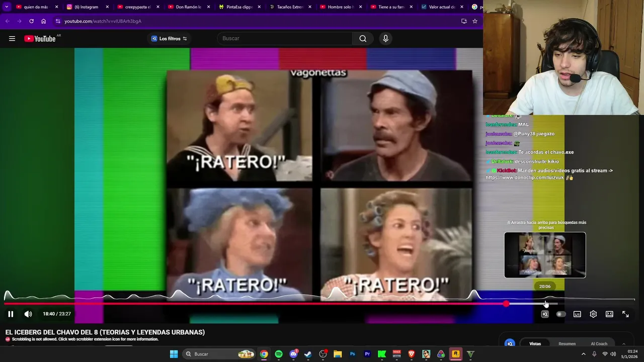
Task: Switch to 'Tacaños Extrem' tab
Action: (289, 7)
